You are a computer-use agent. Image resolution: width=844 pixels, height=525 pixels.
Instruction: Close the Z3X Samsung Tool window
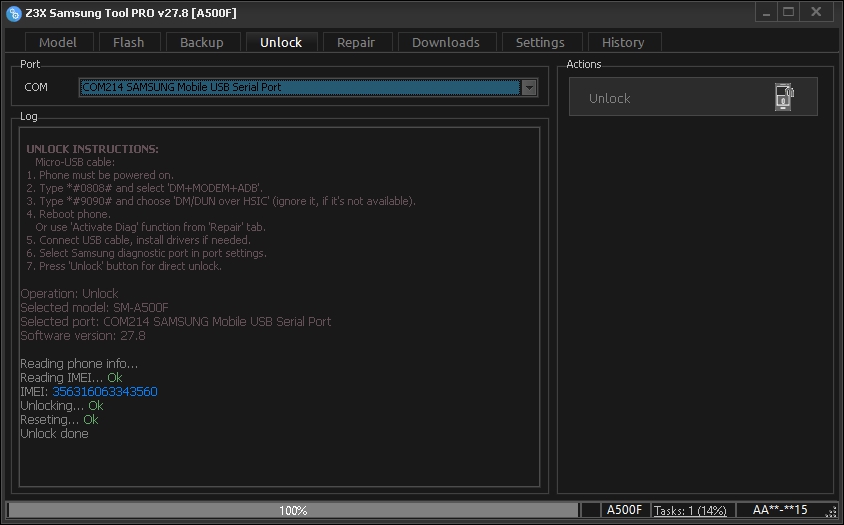coord(817,12)
